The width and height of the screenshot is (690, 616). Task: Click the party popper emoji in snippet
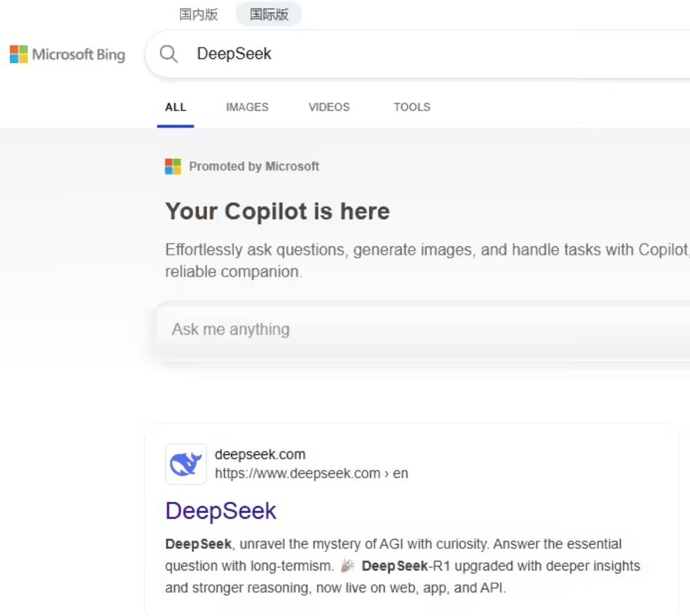click(348, 566)
